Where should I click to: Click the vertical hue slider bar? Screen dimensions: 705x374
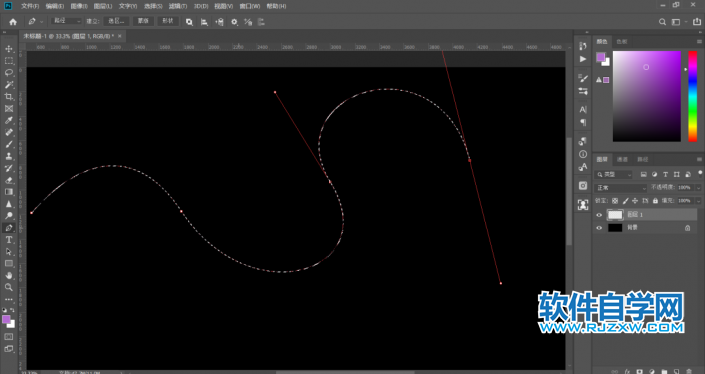tap(692, 96)
